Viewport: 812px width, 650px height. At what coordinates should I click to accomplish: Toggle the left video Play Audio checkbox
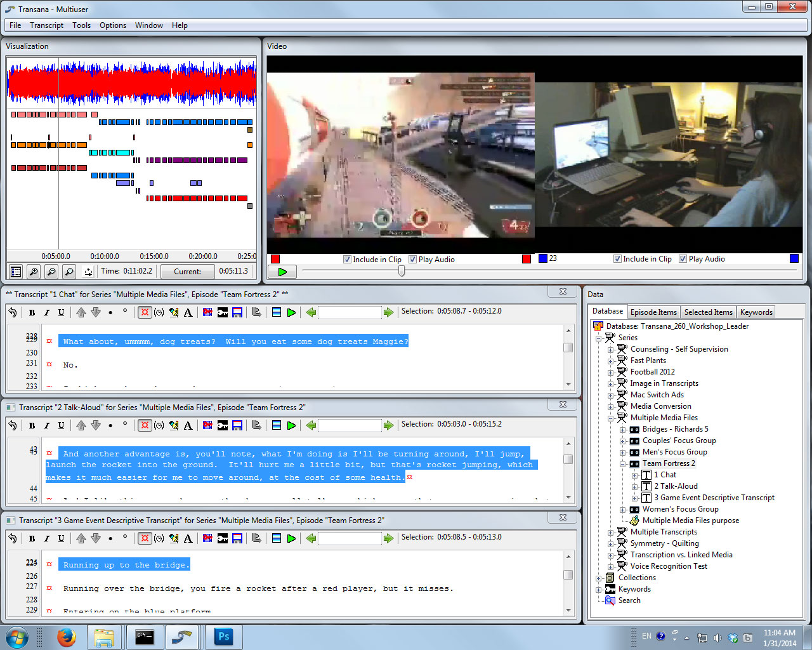(x=413, y=259)
